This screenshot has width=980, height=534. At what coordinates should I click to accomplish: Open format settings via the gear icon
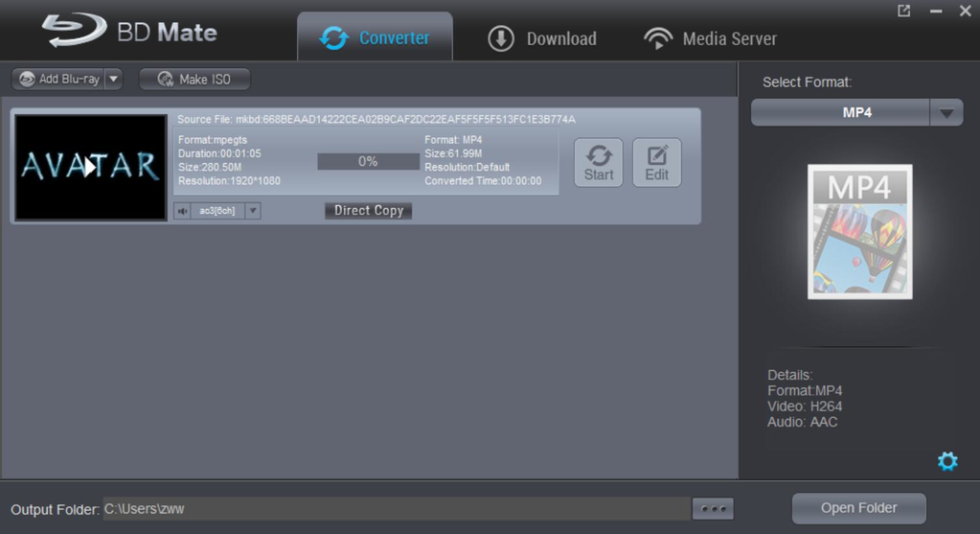click(x=947, y=461)
